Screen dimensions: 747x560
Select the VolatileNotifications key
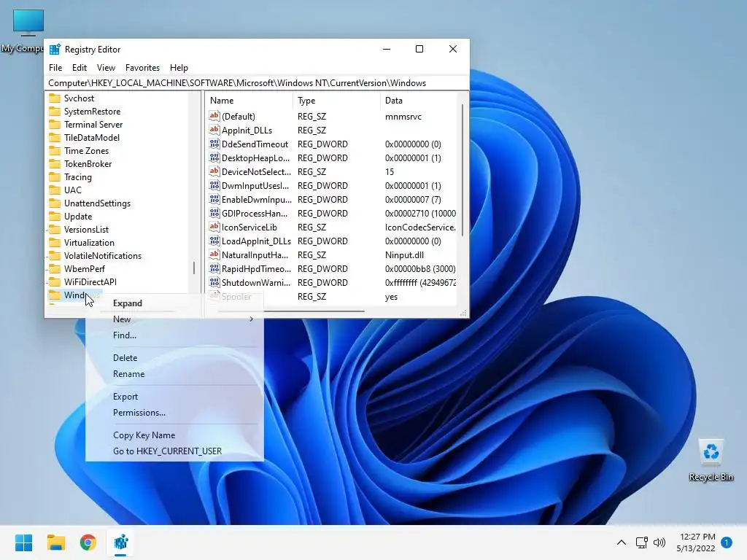(x=103, y=256)
